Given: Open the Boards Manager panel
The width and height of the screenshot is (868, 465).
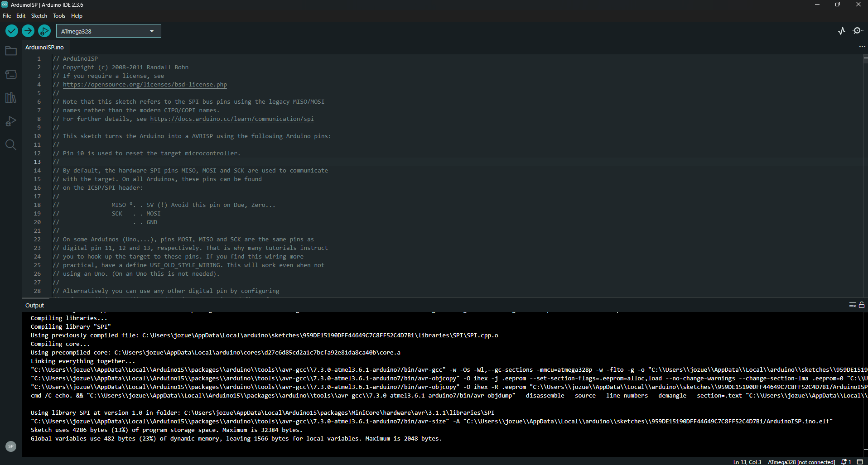Looking at the screenshot, I should click(11, 74).
